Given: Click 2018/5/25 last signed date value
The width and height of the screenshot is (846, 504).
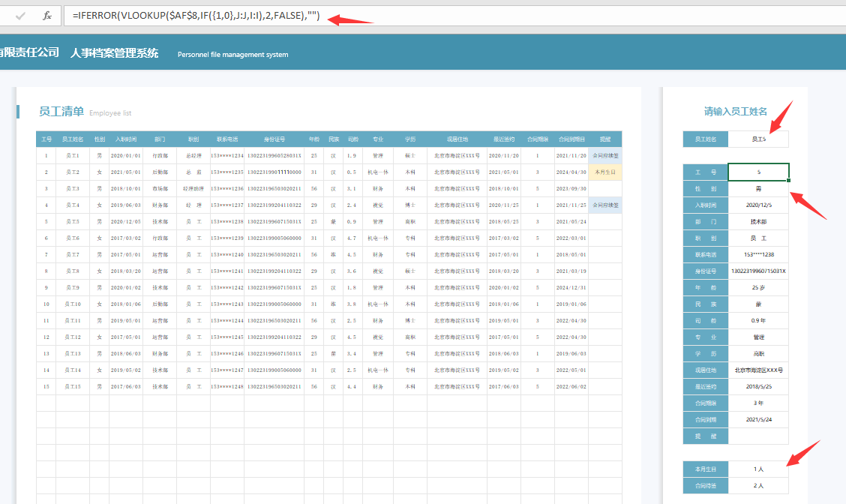Looking at the screenshot, I should click(x=758, y=387).
